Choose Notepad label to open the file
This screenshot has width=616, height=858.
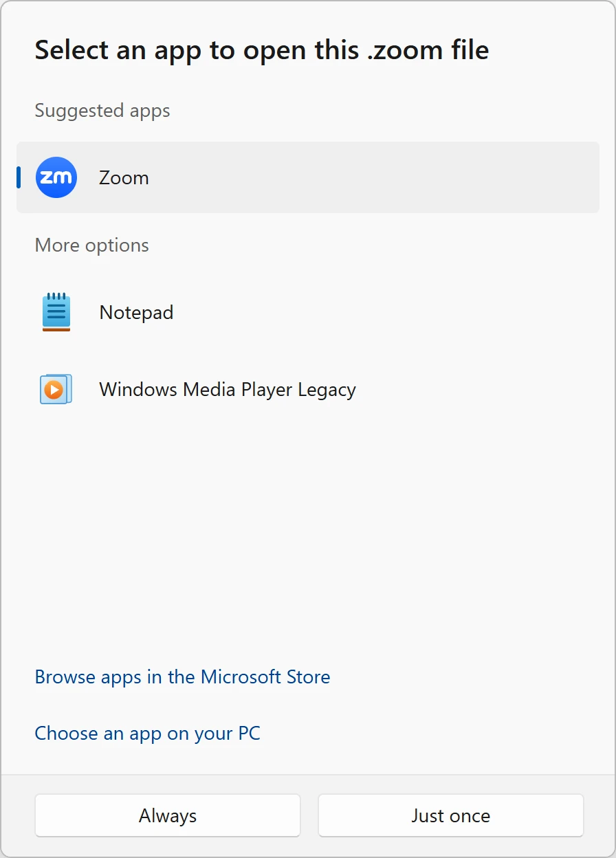(136, 312)
